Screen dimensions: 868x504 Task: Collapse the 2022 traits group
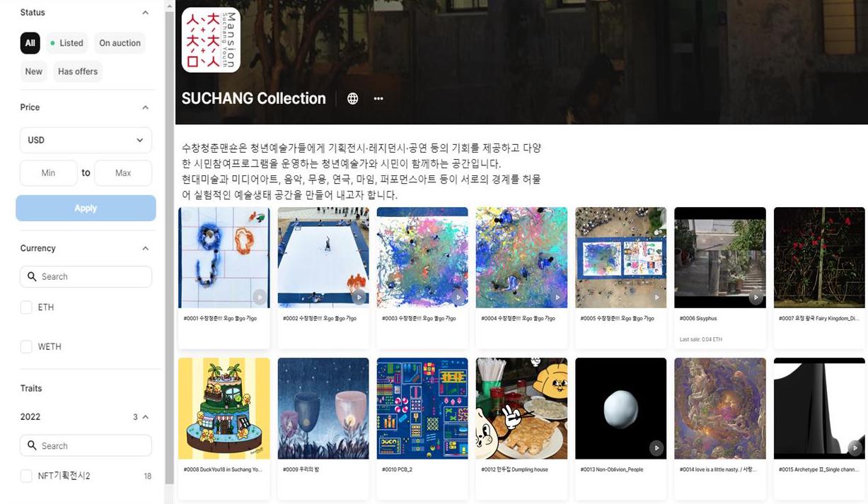pyautogui.click(x=146, y=417)
